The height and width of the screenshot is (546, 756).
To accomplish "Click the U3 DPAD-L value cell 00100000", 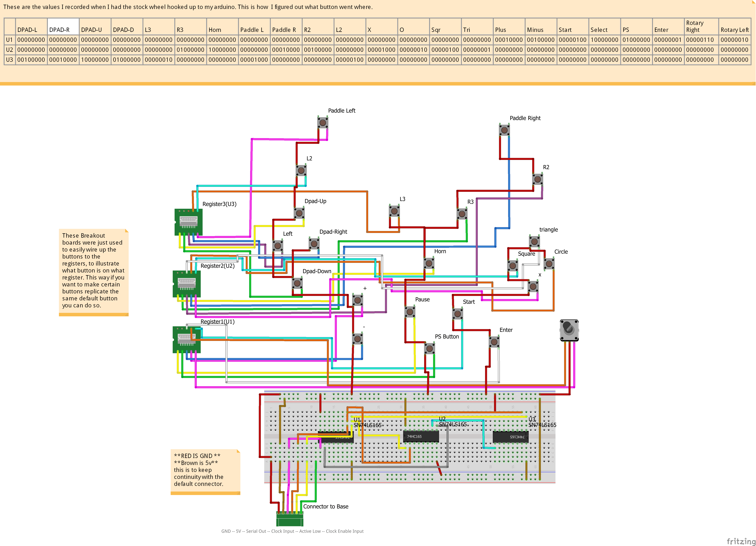I will (31, 59).
